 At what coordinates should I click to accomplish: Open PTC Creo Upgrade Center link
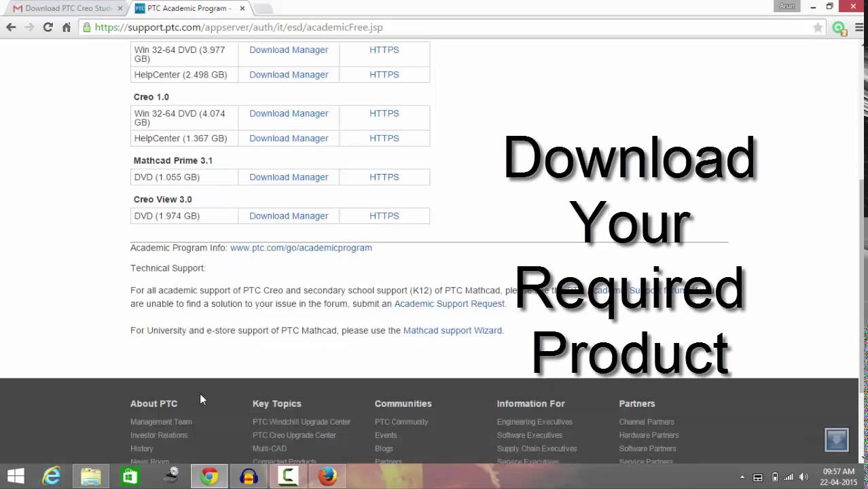(294, 435)
